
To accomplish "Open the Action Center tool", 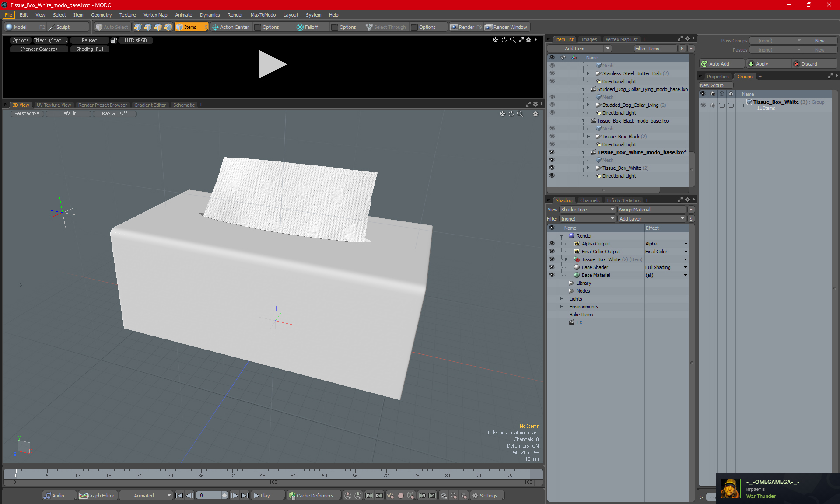I will click(x=231, y=27).
